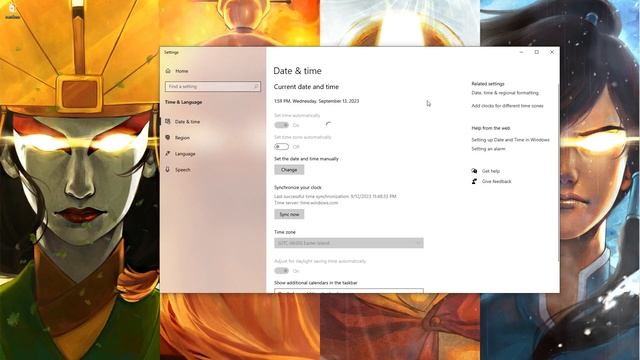Open Setting up Date and Time in Windows
640x360 pixels.
(x=510, y=140)
